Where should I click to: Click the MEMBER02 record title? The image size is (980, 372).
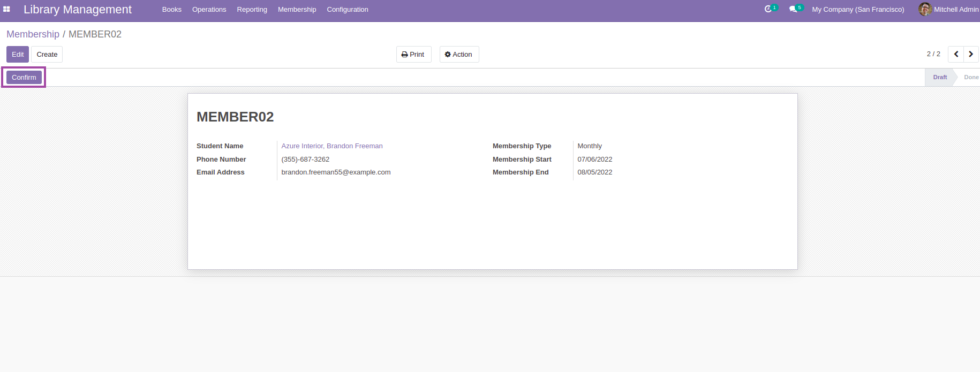tap(235, 117)
